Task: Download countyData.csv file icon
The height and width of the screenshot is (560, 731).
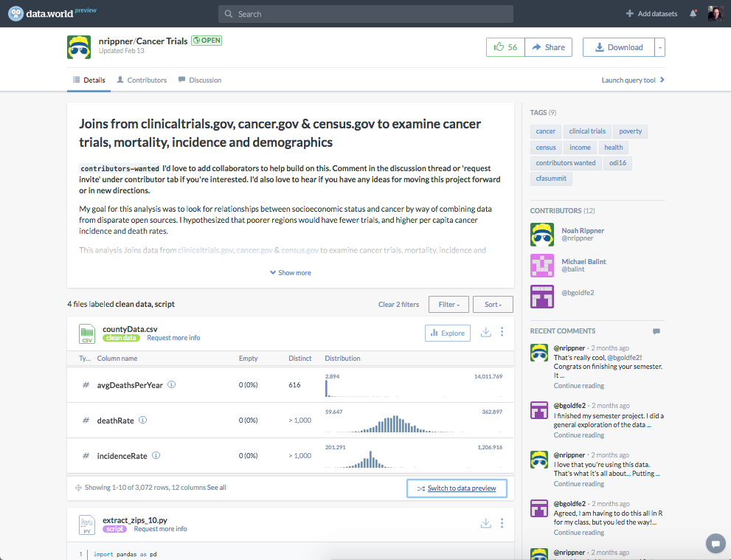Action: coord(486,332)
